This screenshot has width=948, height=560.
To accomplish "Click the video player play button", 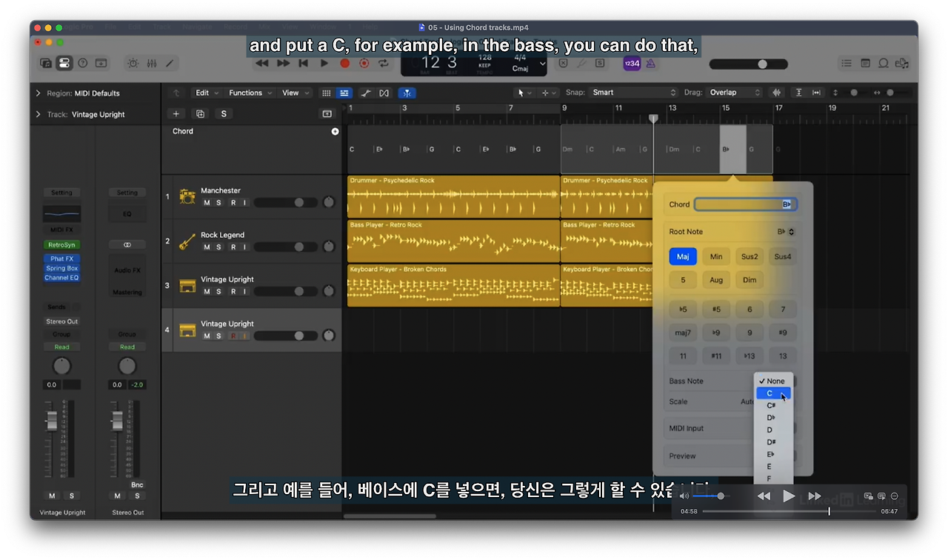I will pyautogui.click(x=789, y=496).
